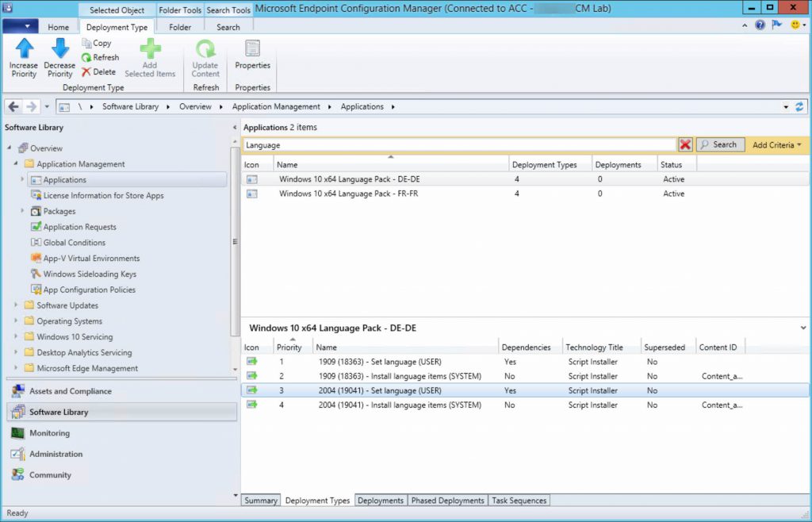
Task: Open the Community workspace
Action: click(x=122, y=475)
